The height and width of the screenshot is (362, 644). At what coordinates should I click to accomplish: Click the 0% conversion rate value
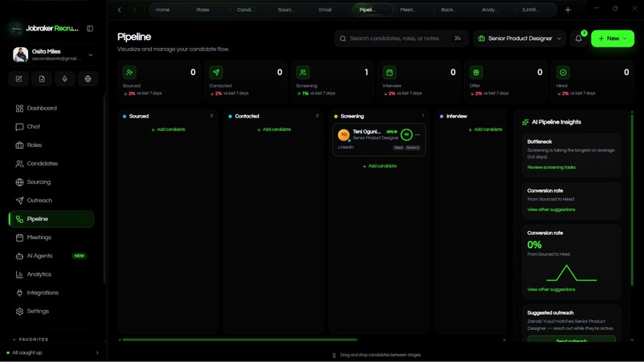[535, 245]
